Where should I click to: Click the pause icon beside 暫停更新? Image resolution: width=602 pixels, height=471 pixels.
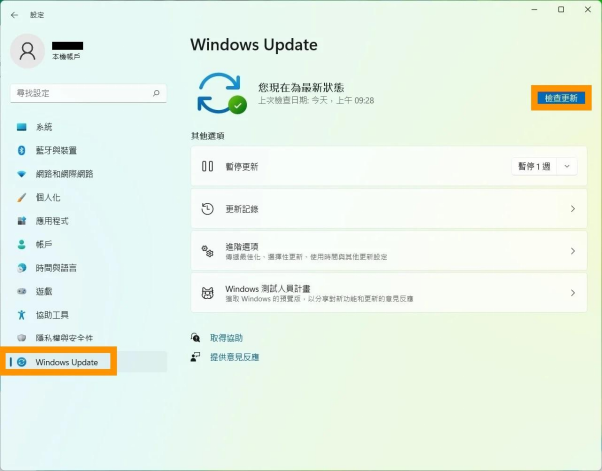207,166
